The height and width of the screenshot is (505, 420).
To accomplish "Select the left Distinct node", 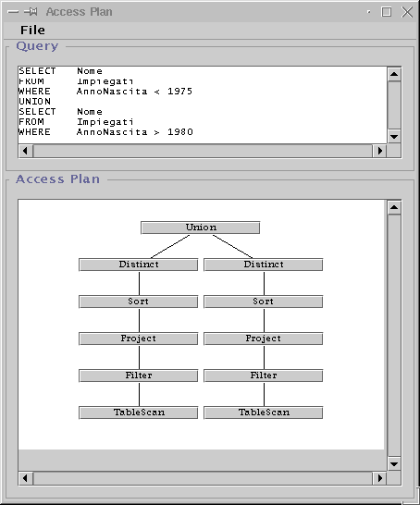I will click(139, 265).
